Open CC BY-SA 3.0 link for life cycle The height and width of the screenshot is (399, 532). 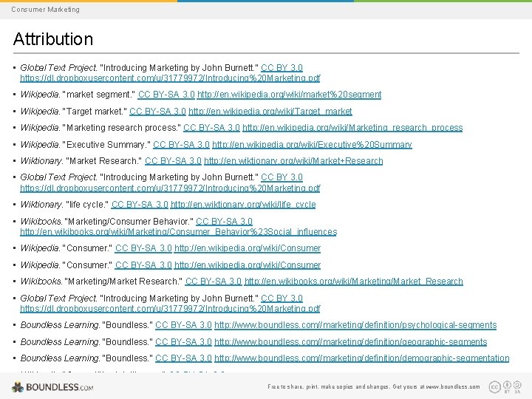click(140, 205)
